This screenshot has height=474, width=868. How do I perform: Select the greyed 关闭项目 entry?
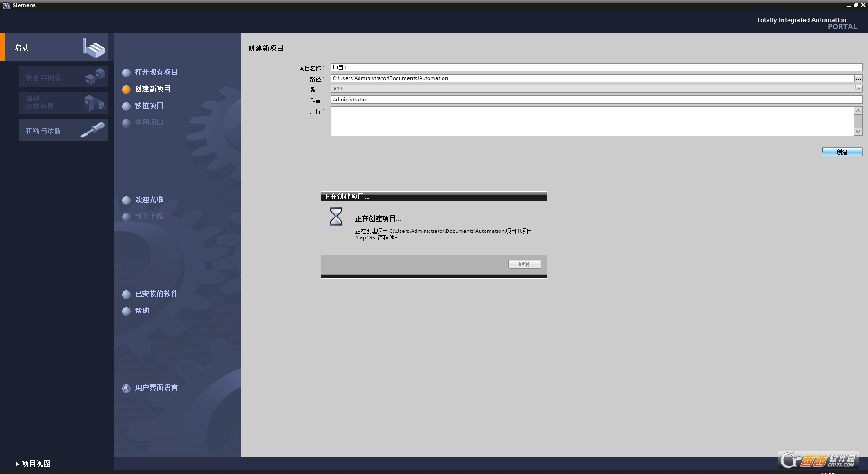(x=149, y=122)
